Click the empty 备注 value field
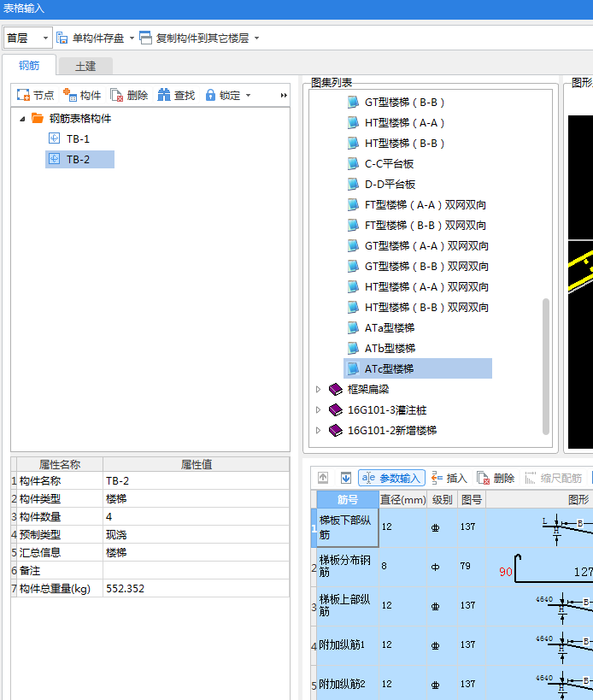The height and width of the screenshot is (700, 593). [197, 571]
